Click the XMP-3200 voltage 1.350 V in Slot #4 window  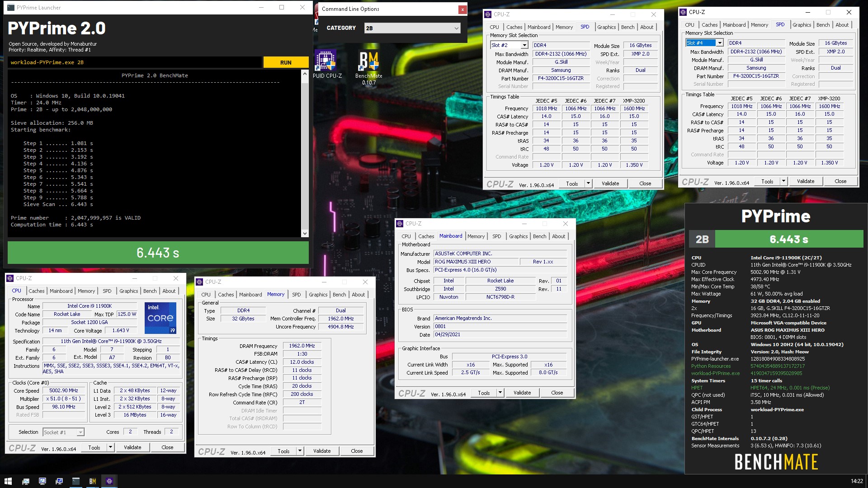pyautogui.click(x=830, y=163)
